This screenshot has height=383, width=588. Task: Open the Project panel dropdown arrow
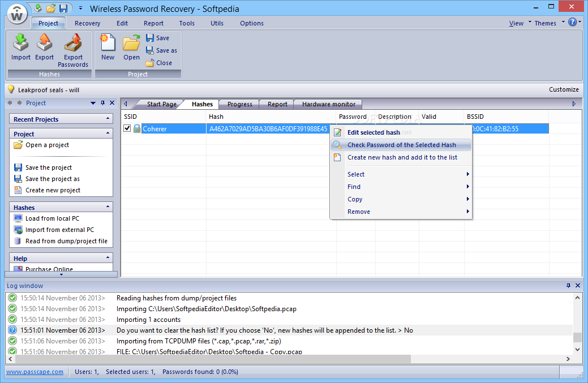coord(93,103)
